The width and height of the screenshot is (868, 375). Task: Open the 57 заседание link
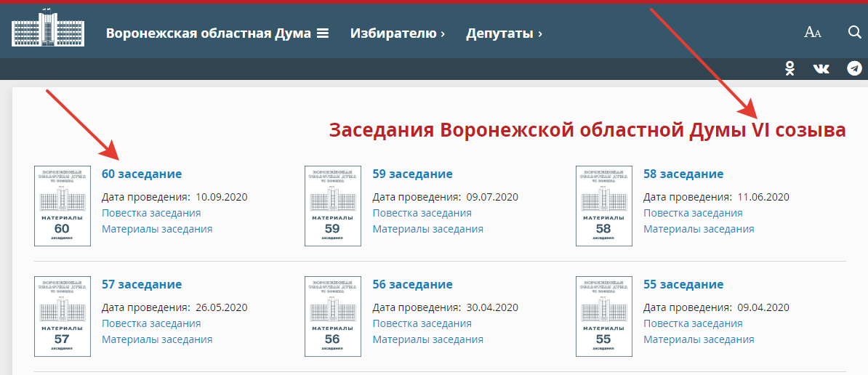tap(142, 284)
